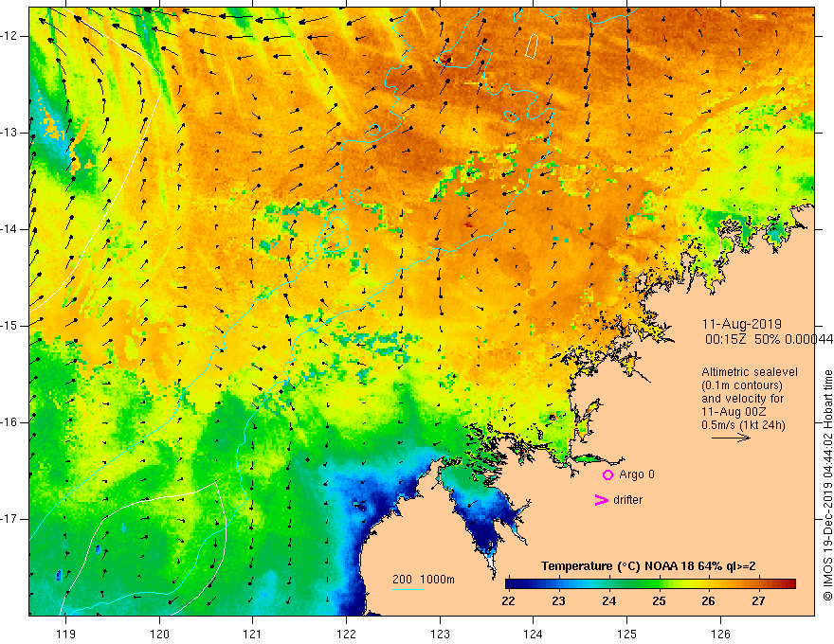Click the date text 11-Aug-2019

tap(742, 324)
